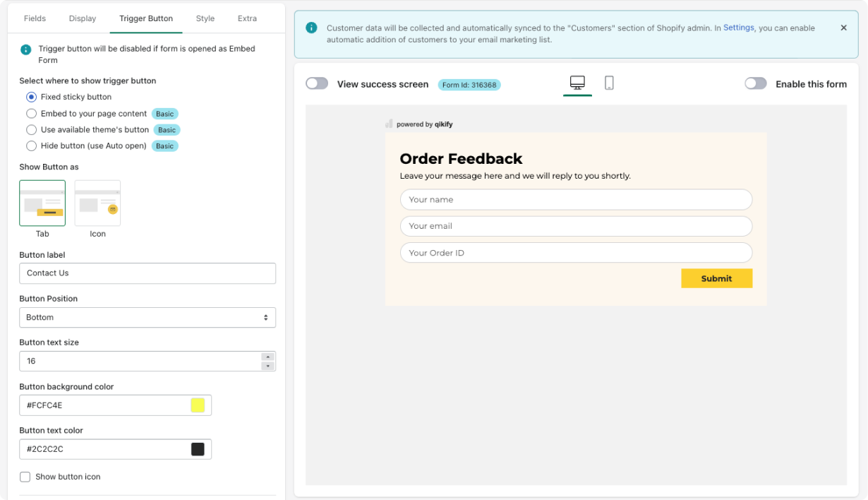
Task: Click the Button label input field
Action: (x=147, y=273)
